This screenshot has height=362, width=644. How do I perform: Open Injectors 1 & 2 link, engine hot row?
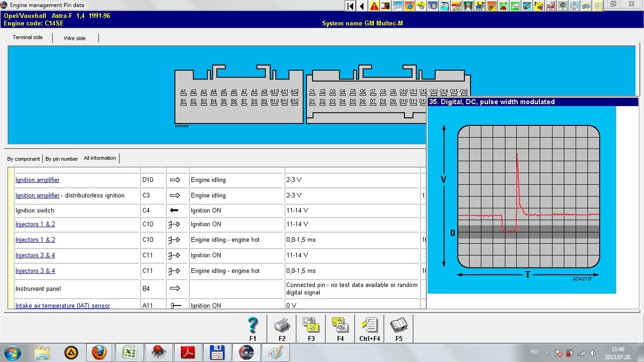coord(35,240)
